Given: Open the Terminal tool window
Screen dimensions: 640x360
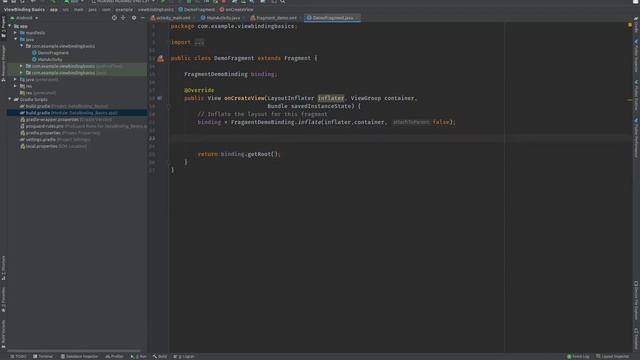Looking at the screenshot, I should click(x=43, y=356).
